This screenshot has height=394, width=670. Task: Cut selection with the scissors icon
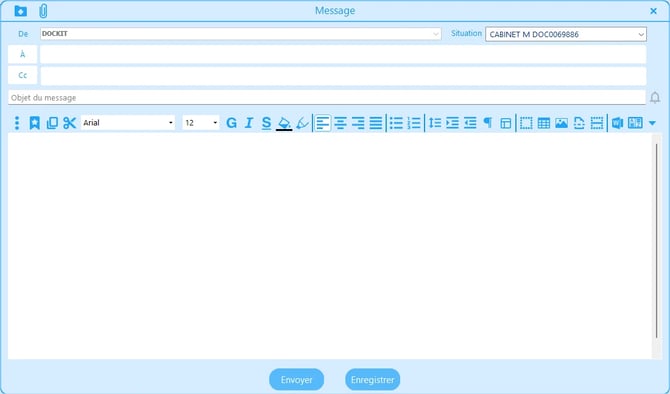[70, 123]
